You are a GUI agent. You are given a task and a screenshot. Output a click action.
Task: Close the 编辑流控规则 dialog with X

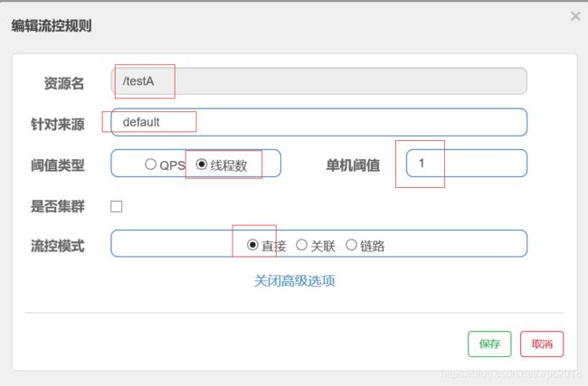(x=575, y=16)
